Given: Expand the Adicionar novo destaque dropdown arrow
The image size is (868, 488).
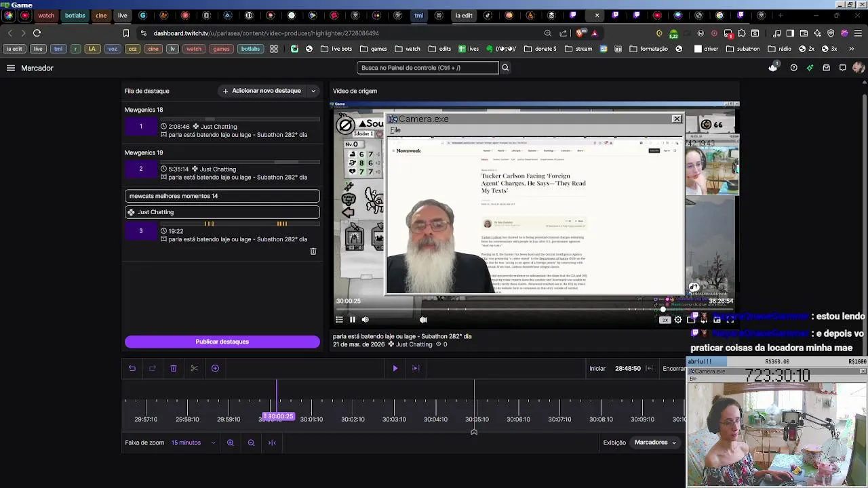Looking at the screenshot, I should point(313,91).
